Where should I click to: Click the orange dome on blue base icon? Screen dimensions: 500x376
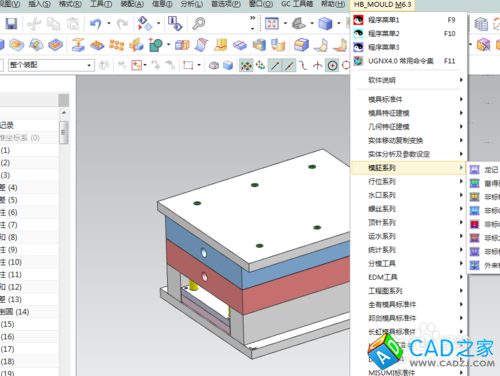16,45
